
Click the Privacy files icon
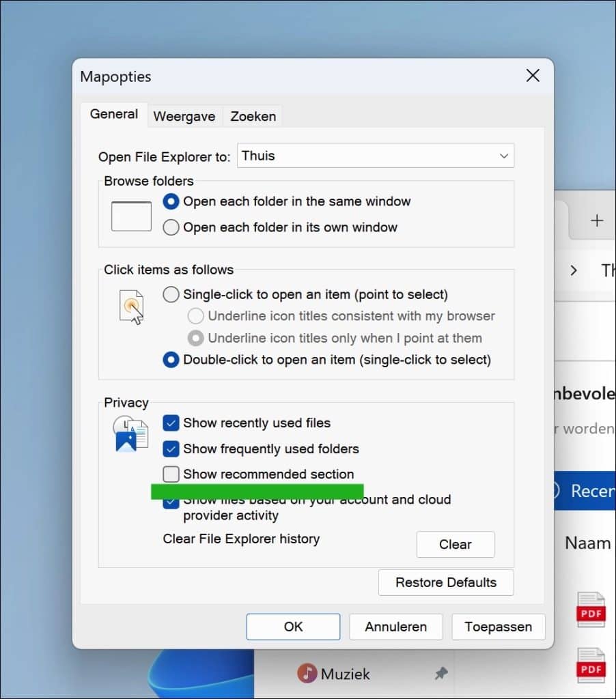pyautogui.click(x=130, y=434)
